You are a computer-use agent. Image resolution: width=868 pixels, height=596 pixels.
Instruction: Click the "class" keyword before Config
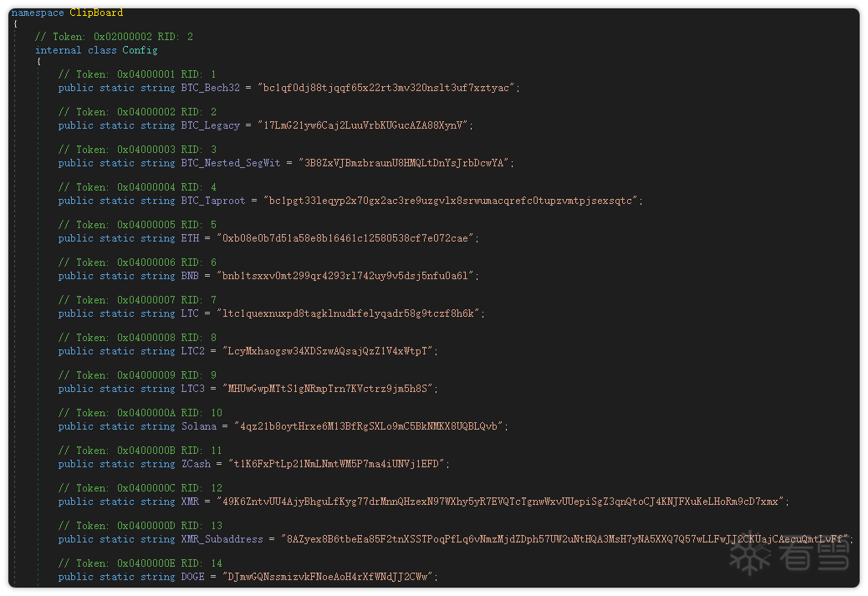[102, 50]
